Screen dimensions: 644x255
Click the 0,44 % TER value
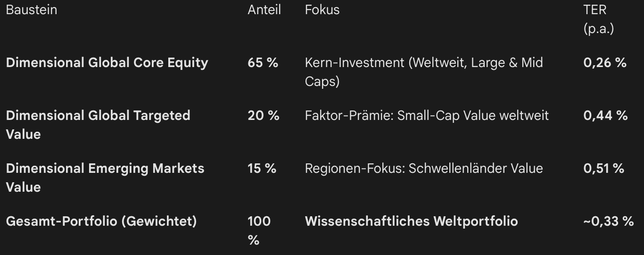(x=605, y=116)
